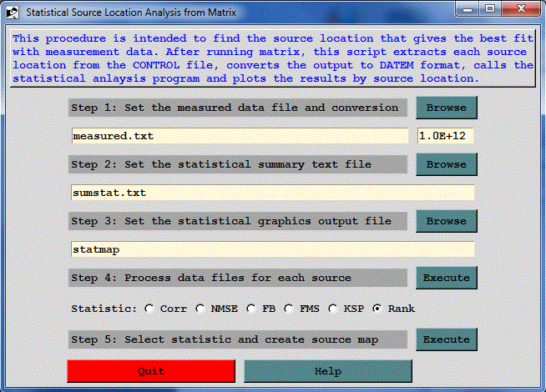Browse for statistical graphics output file
The image size is (546, 392).
447,221
